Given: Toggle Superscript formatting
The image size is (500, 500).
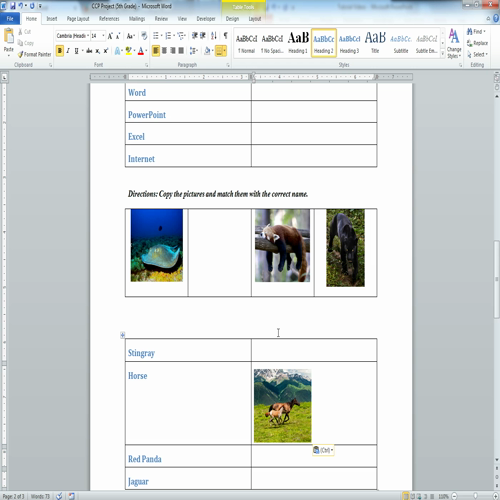Looking at the screenshot, I should (x=106, y=51).
